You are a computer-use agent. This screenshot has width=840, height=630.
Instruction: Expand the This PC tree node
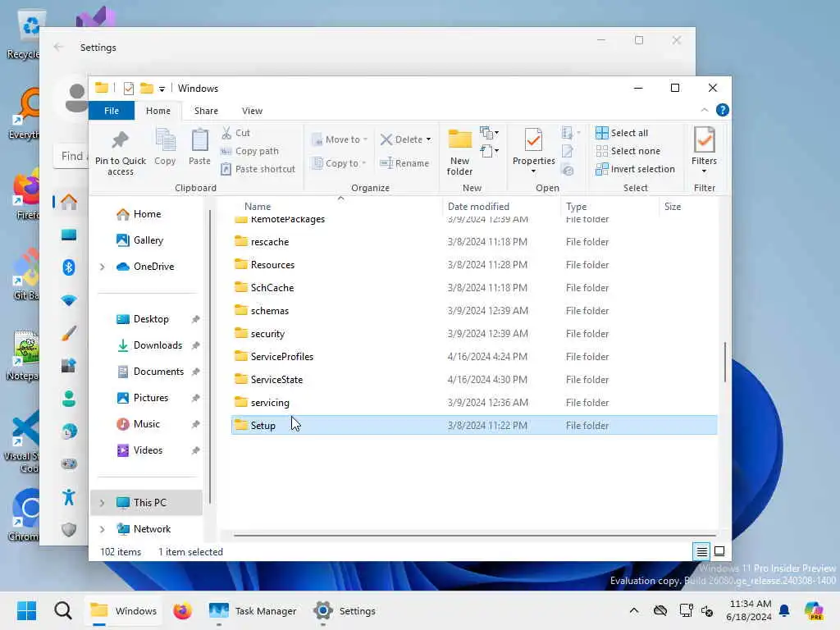[x=103, y=503]
